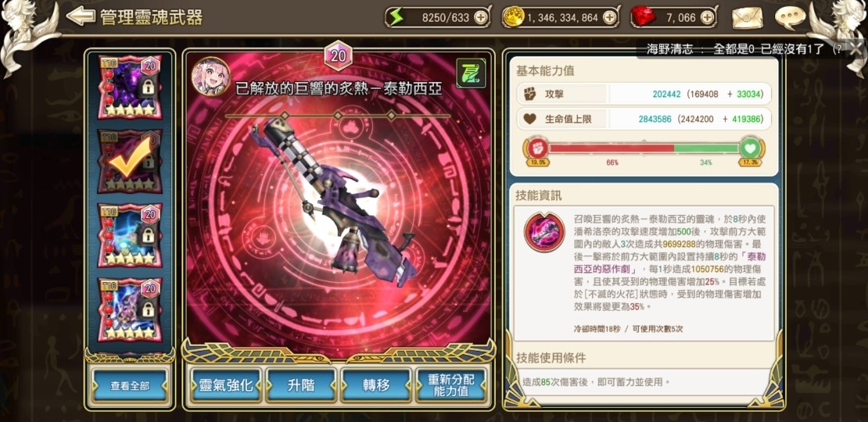Select the checkmarked soul weapon card
Image resolution: width=868 pixels, height=422 pixels.
coord(130,161)
